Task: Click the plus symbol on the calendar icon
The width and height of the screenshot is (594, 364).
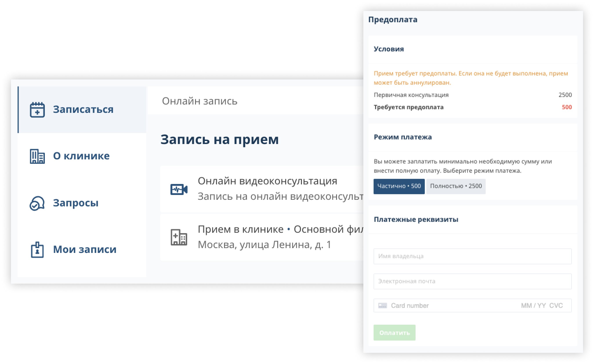Action: [x=38, y=112]
